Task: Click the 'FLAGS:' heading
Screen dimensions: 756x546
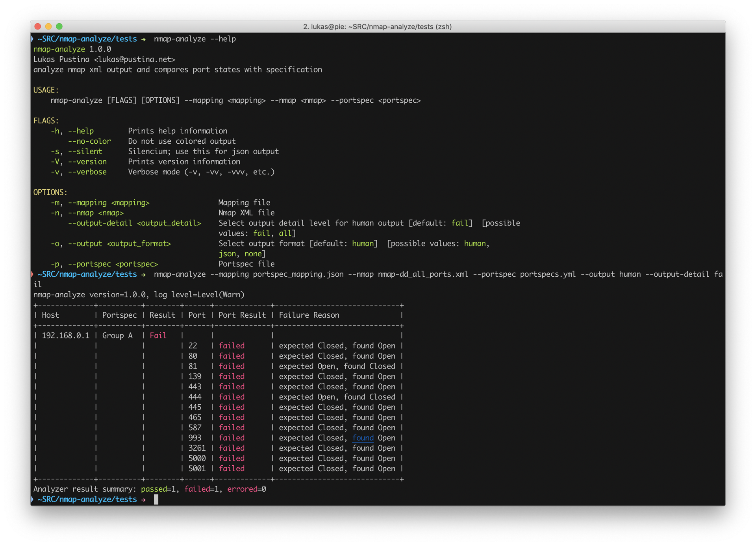Action: [x=46, y=120]
